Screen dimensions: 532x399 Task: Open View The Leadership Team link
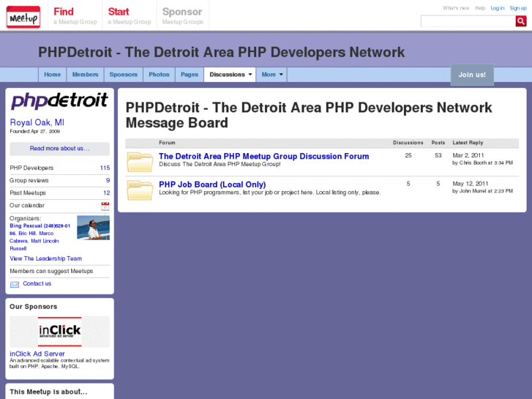click(x=45, y=258)
